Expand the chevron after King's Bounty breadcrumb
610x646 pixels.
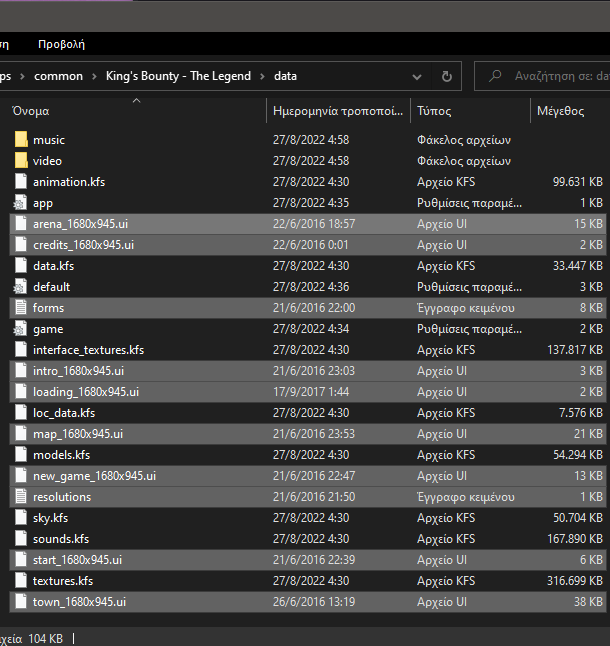(x=262, y=76)
